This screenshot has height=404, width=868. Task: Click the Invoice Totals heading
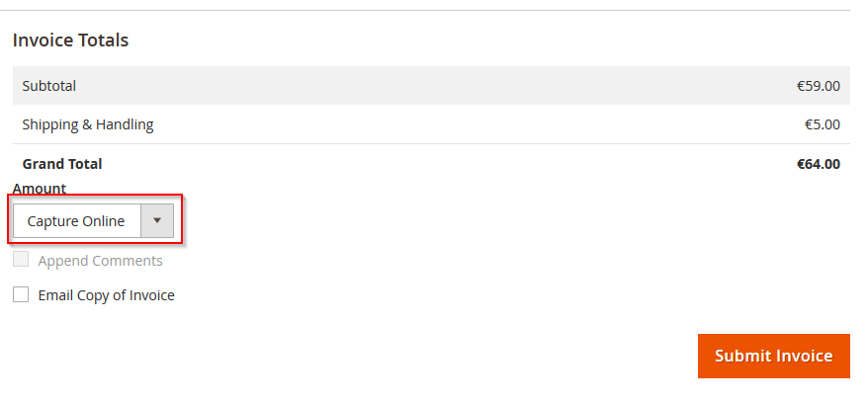pyautogui.click(x=70, y=40)
